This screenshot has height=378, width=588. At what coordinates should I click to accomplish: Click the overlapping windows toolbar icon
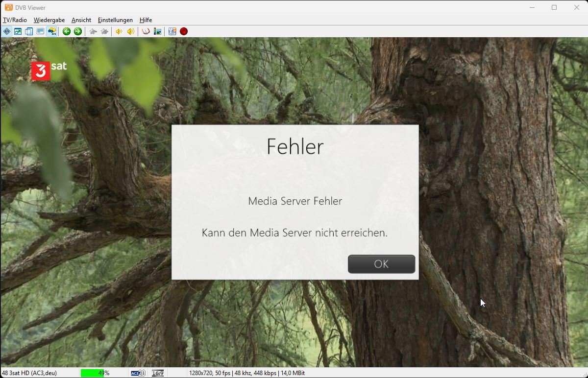[x=29, y=31]
